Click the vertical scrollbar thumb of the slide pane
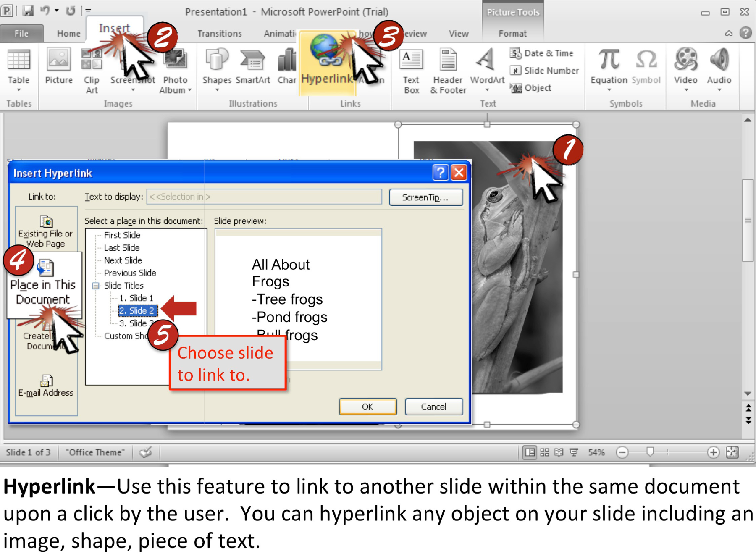 pos(748,220)
